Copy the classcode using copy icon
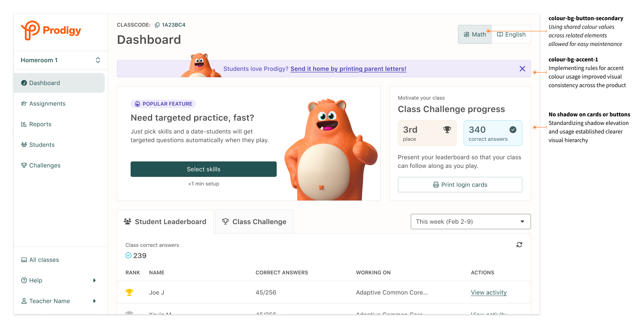Image resolution: width=644 pixels, height=328 pixels. pos(157,25)
